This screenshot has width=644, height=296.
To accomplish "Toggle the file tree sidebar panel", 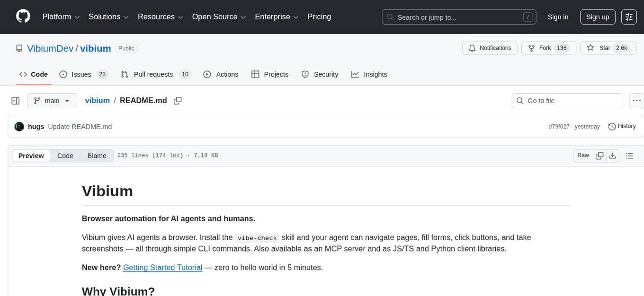I will 15,100.
